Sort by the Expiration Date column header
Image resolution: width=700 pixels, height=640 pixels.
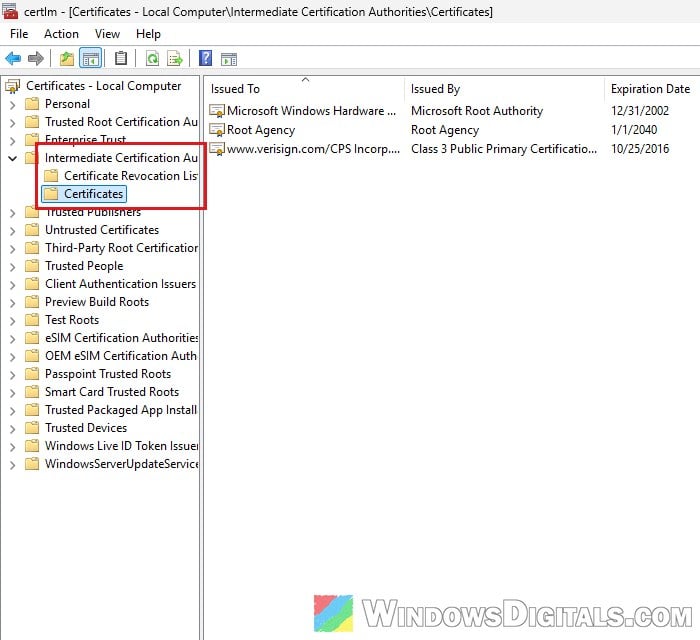(x=652, y=89)
